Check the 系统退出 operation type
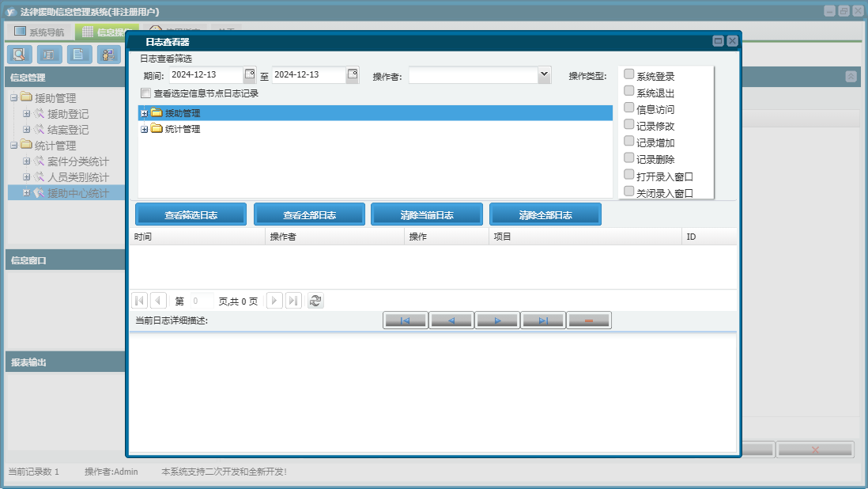The width and height of the screenshot is (868, 489). 628,91
